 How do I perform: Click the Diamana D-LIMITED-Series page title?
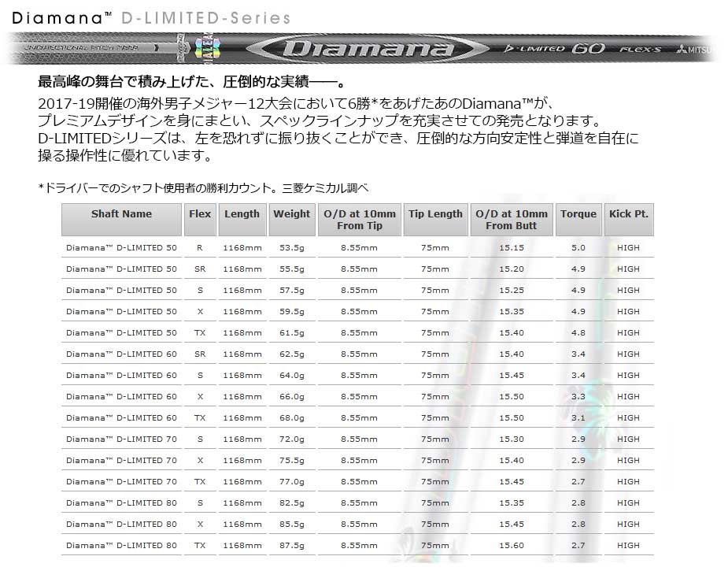coord(151,18)
